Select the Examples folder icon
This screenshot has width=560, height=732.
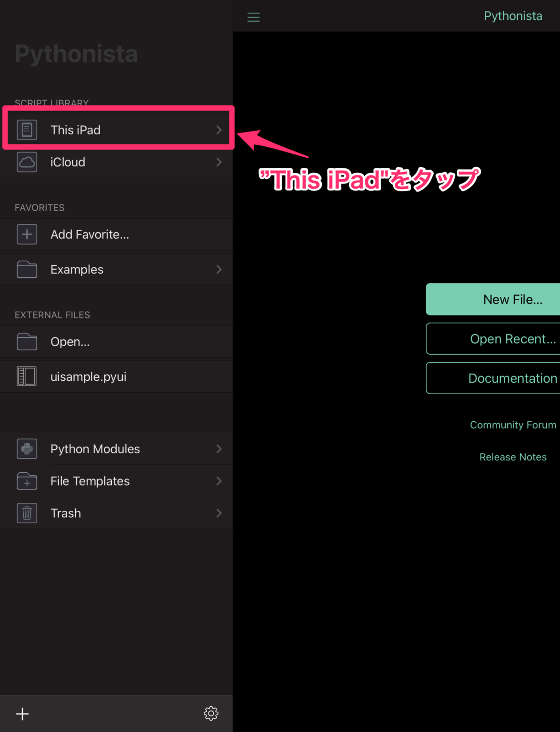27,269
